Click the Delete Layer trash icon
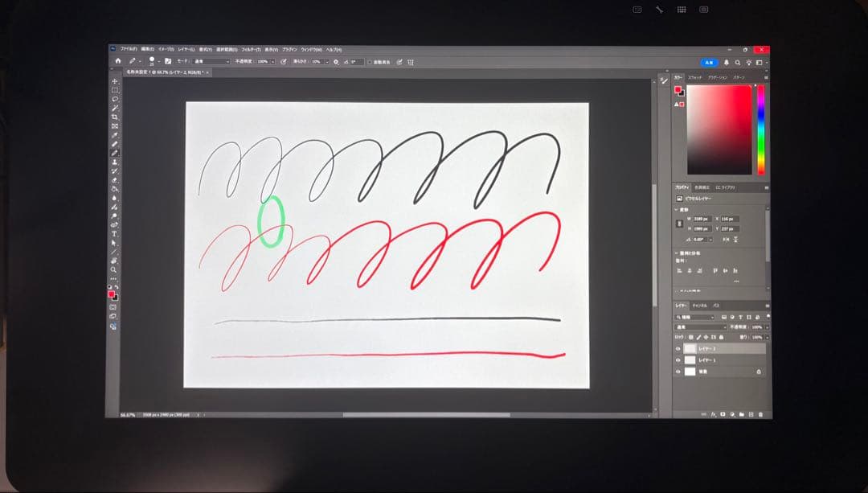The width and height of the screenshot is (868, 493). pos(759,414)
